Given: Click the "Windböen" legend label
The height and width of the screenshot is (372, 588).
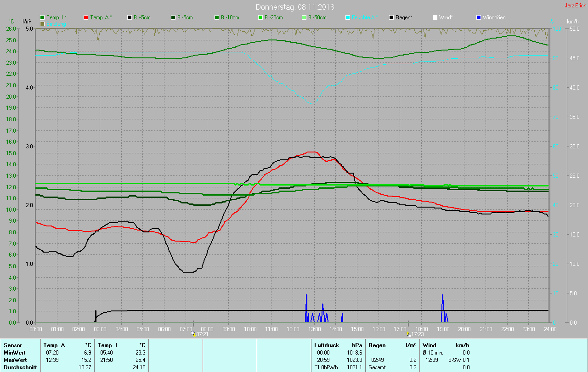Looking at the screenshot, I should (494, 17).
